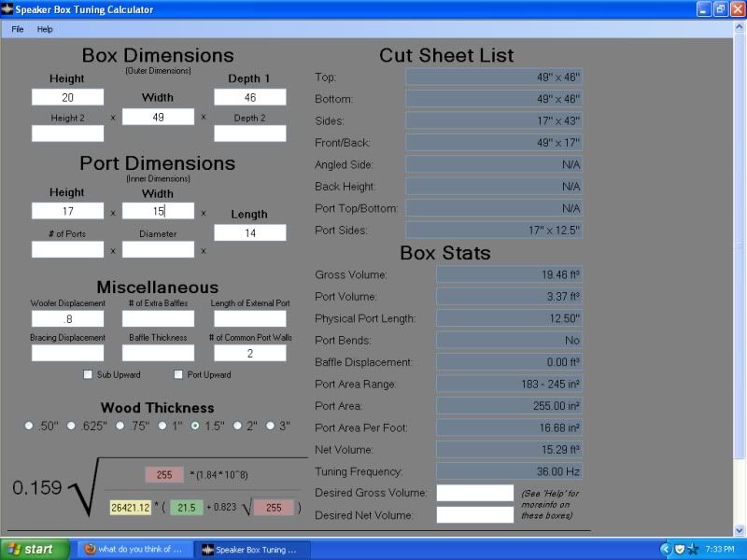Screen dimensions: 747x560
Task: Choose .50" wood thickness
Action: [29, 426]
